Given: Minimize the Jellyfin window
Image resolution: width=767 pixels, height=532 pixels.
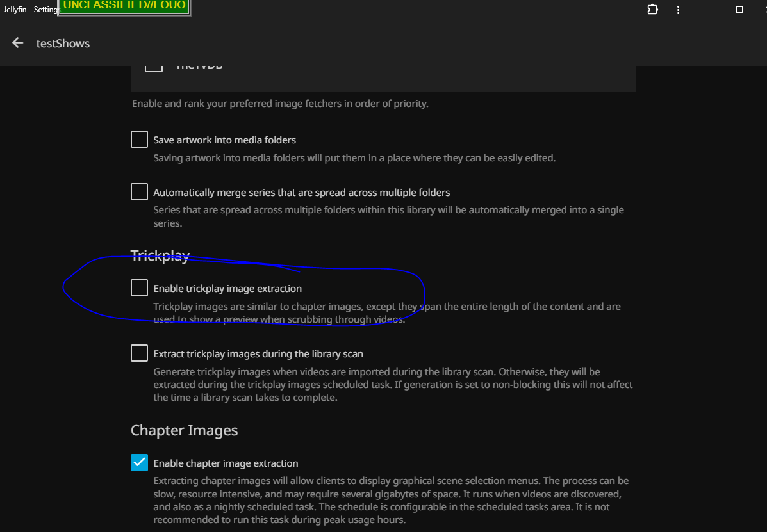Looking at the screenshot, I should (710, 10).
